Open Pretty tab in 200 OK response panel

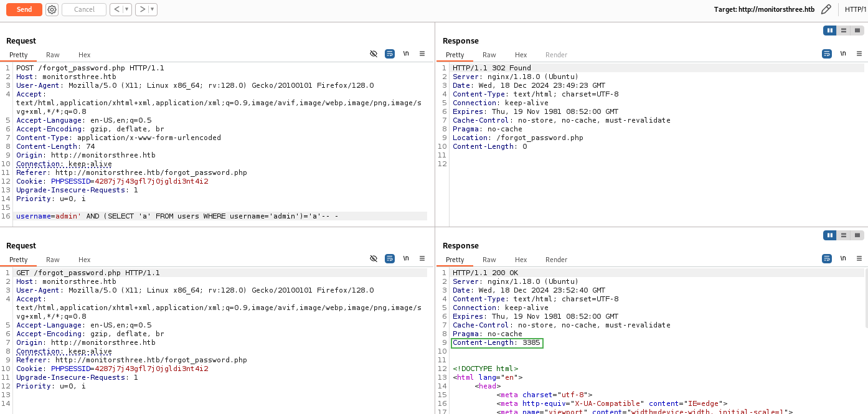tap(455, 260)
